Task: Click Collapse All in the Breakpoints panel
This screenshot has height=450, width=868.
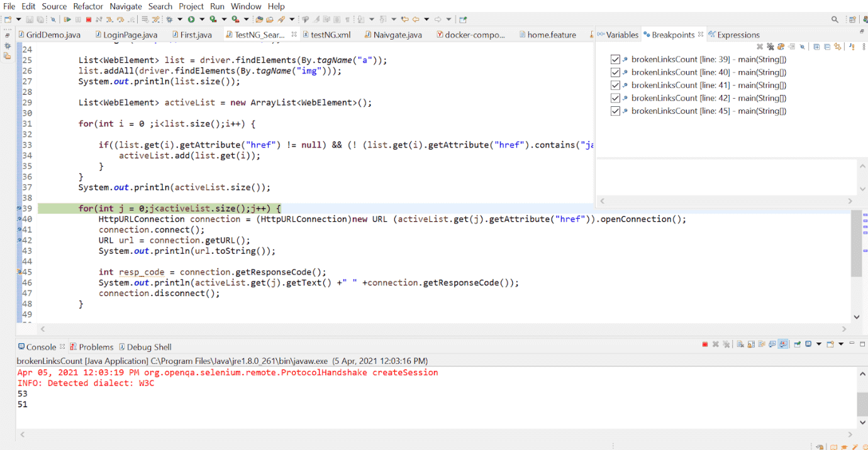Action: tap(827, 47)
